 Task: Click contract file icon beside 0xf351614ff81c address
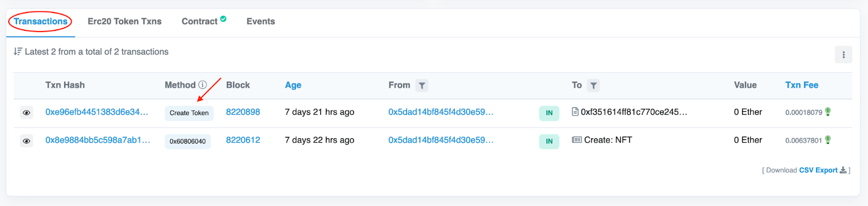[575, 112]
